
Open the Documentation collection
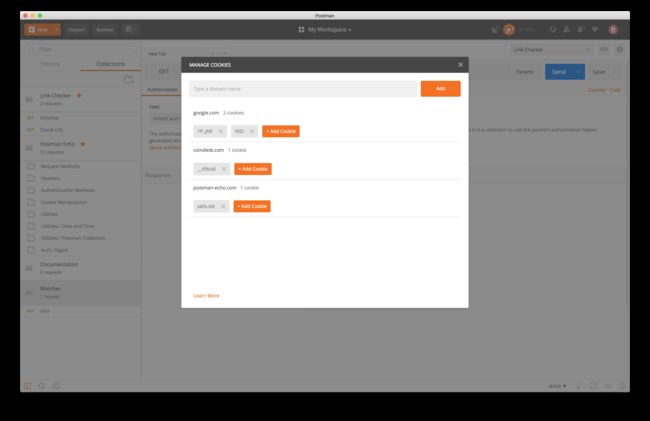pyautogui.click(x=81, y=268)
